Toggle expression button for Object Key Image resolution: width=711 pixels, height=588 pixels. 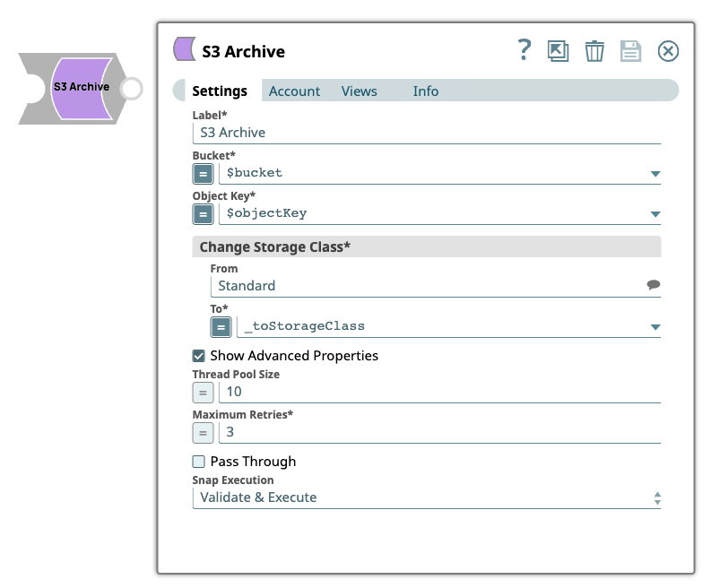coord(204,213)
